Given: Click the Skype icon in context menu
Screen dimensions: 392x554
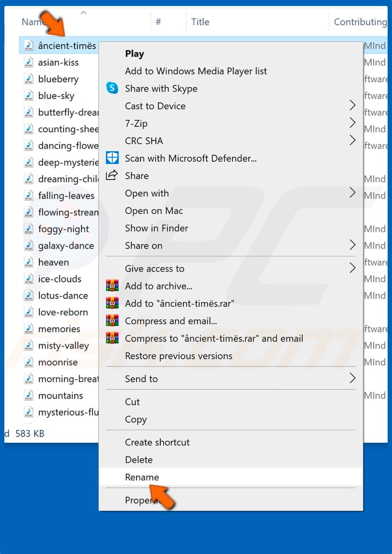Looking at the screenshot, I should pos(112,88).
